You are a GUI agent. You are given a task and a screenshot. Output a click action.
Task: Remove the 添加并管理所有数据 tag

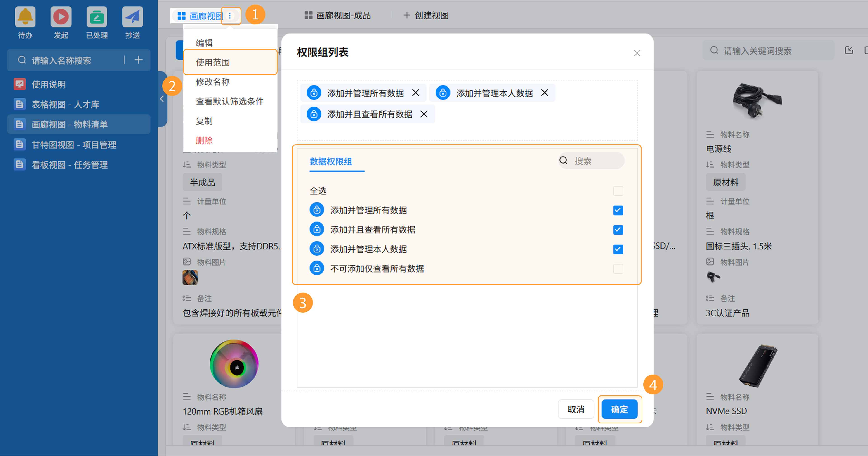click(x=416, y=93)
